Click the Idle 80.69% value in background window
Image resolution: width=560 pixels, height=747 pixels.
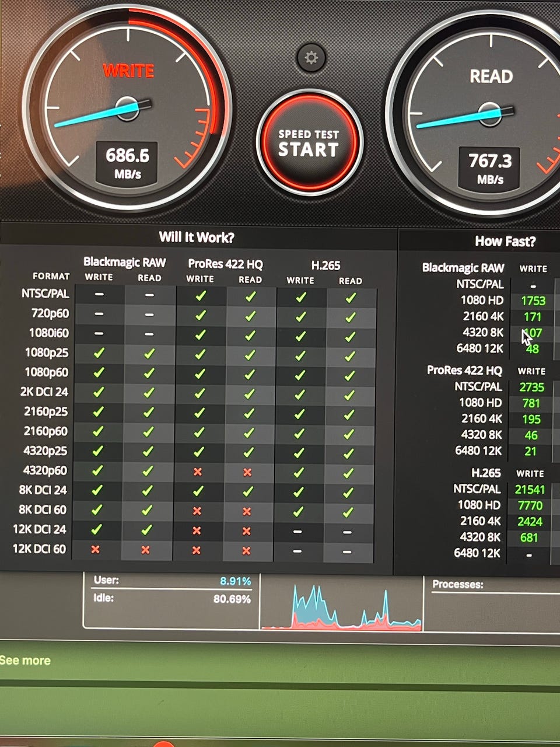tap(232, 599)
